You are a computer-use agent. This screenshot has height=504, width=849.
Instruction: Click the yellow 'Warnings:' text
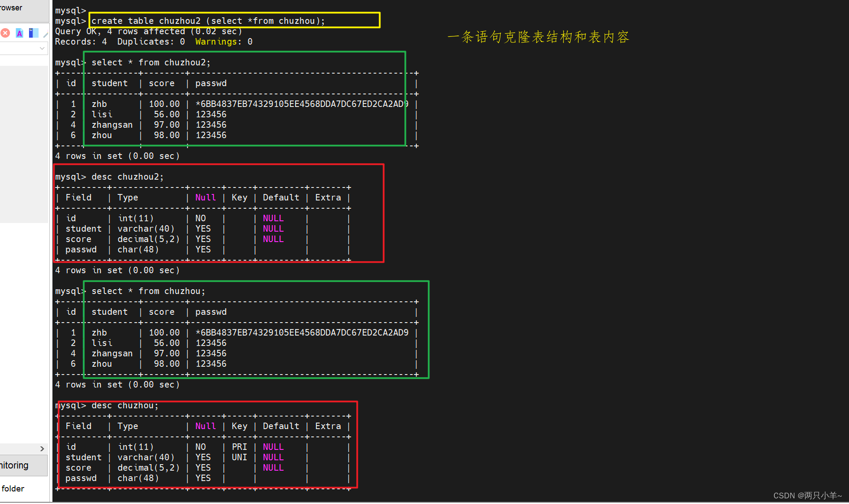[218, 42]
